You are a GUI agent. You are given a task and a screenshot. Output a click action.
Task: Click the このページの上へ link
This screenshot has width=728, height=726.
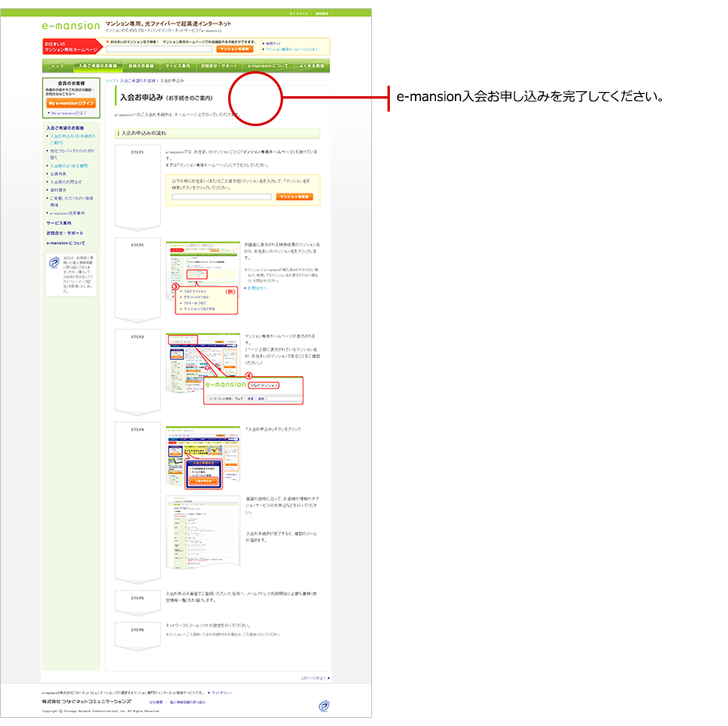[315, 678]
